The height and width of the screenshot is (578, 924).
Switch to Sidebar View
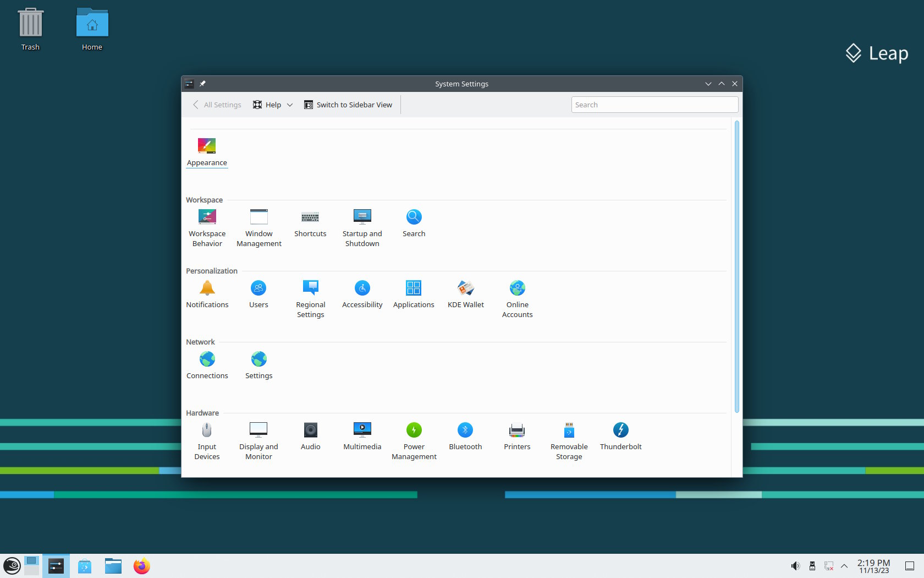pyautogui.click(x=348, y=105)
